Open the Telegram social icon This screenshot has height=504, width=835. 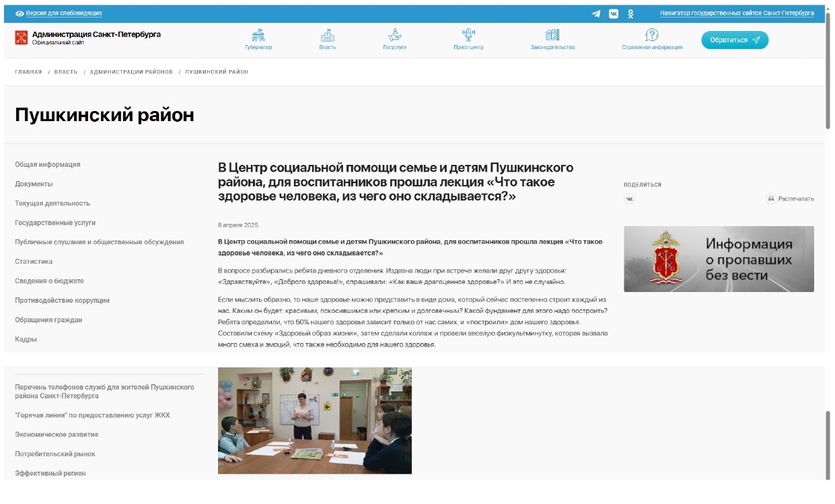[x=596, y=13]
